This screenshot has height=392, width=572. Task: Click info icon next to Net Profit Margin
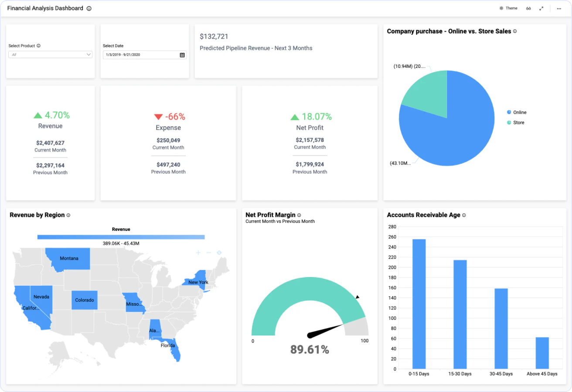299,215
